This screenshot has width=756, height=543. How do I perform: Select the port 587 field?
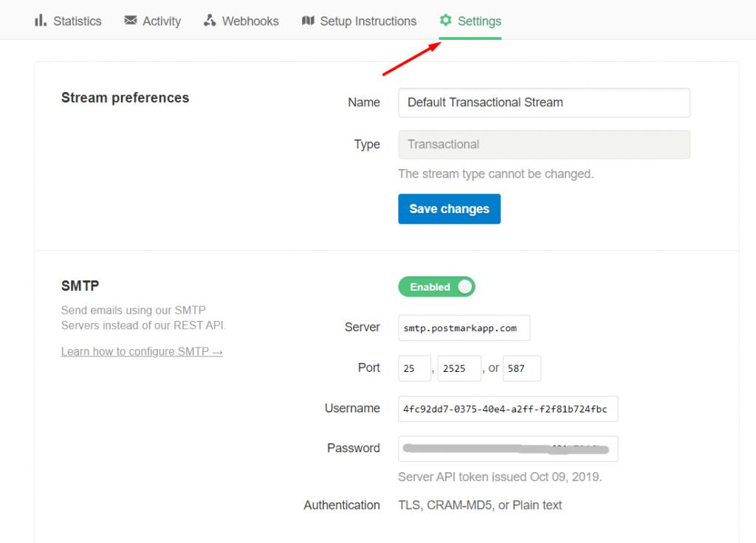point(522,369)
